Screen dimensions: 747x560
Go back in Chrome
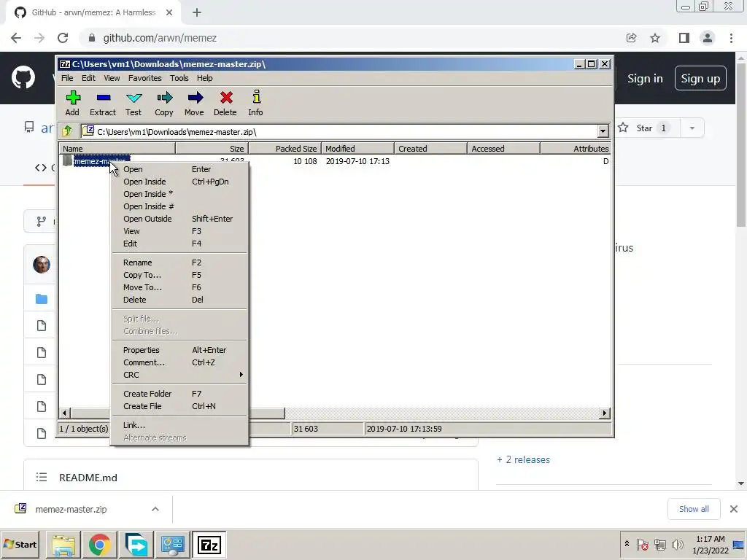point(16,38)
